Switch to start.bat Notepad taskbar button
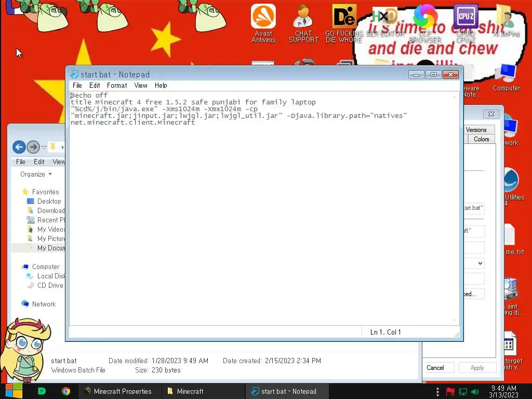 pos(287,391)
